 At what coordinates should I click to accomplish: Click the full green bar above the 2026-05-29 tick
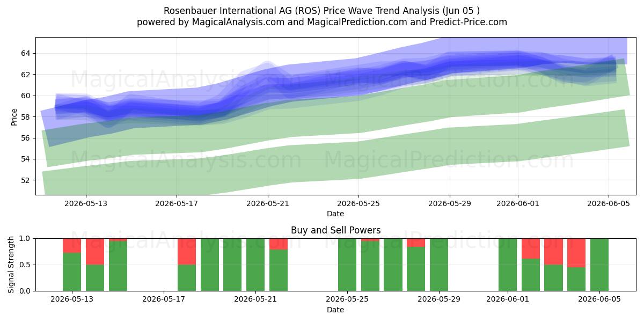pos(439,265)
